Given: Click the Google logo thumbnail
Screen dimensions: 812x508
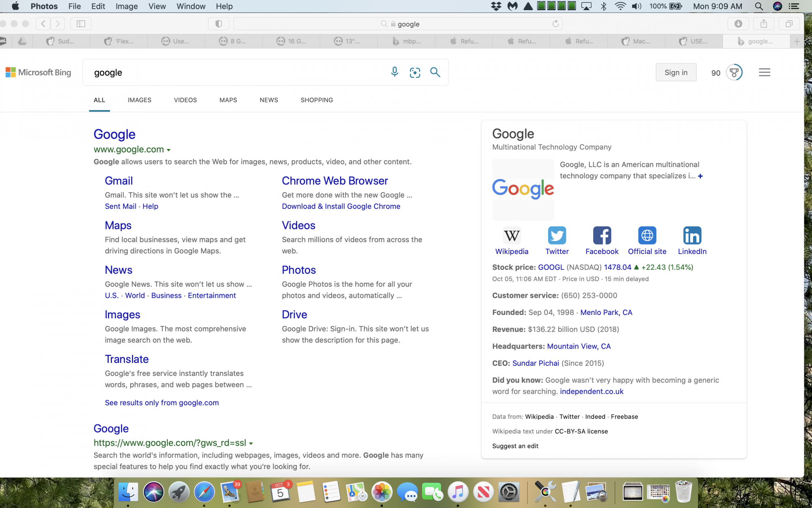Looking at the screenshot, I should click(x=523, y=189).
